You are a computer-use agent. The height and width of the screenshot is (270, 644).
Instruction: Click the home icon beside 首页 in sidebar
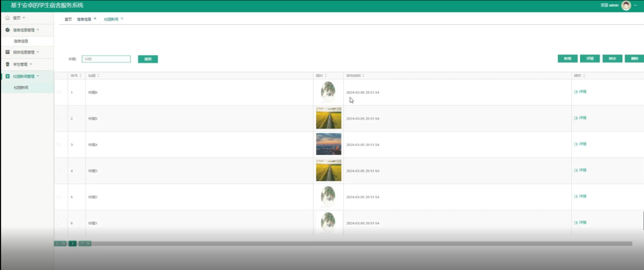[8, 18]
